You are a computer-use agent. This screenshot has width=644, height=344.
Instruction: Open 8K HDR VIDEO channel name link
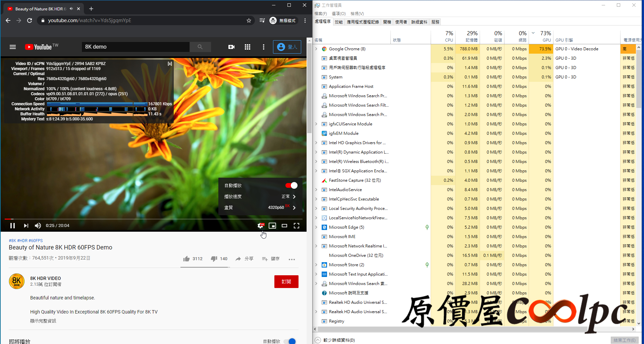coord(46,278)
